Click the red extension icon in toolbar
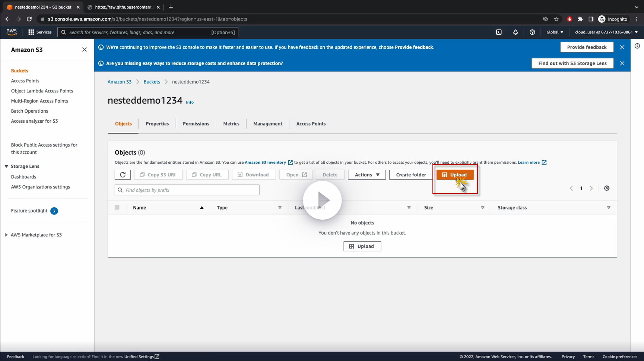The height and width of the screenshot is (361, 644). (x=569, y=19)
